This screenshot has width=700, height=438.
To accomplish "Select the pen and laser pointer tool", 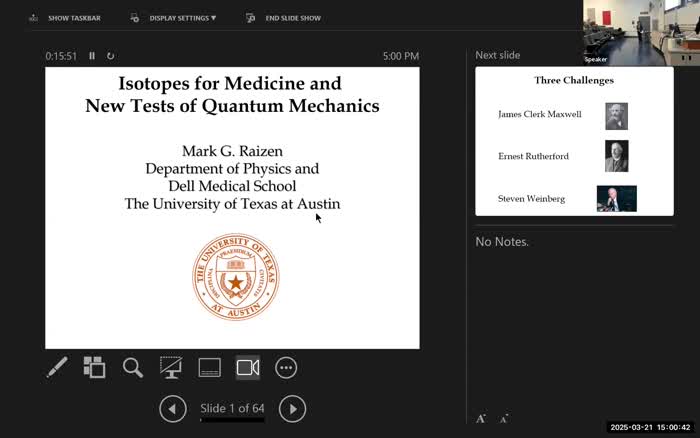I will coord(57,367).
